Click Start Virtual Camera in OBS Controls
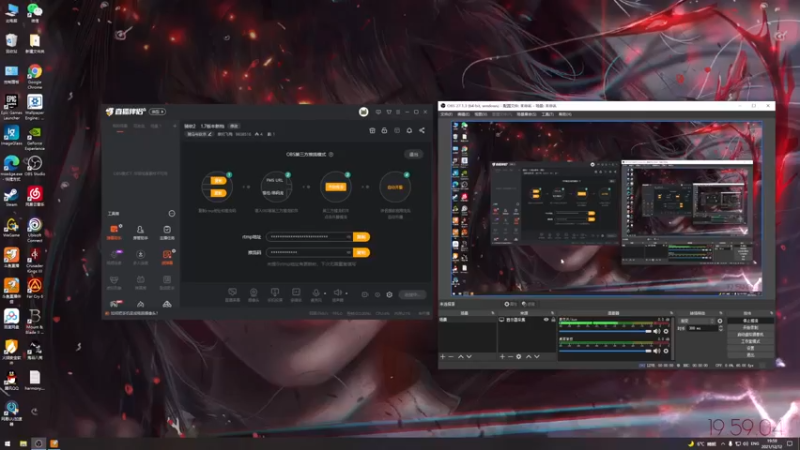The width and height of the screenshot is (800, 450). 751,334
